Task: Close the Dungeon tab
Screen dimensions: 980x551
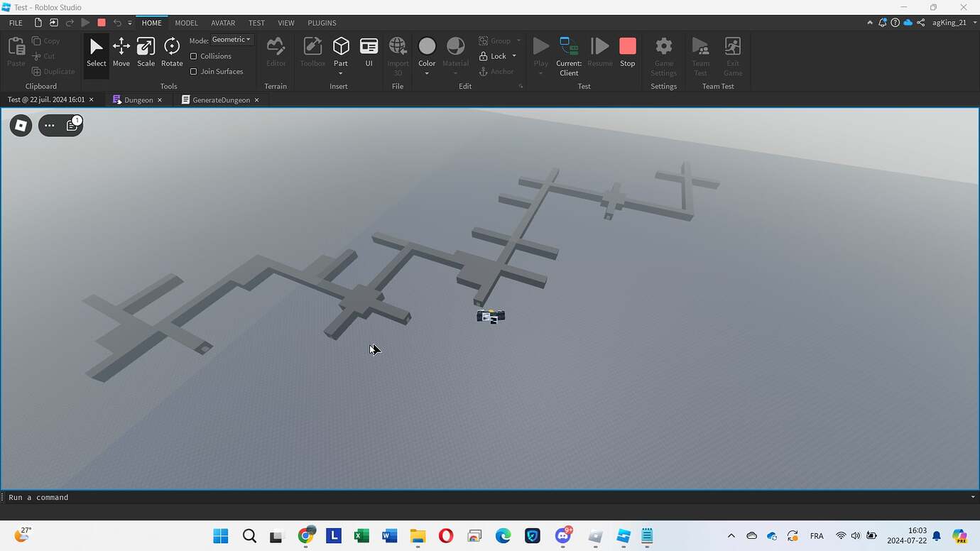Action: point(160,99)
